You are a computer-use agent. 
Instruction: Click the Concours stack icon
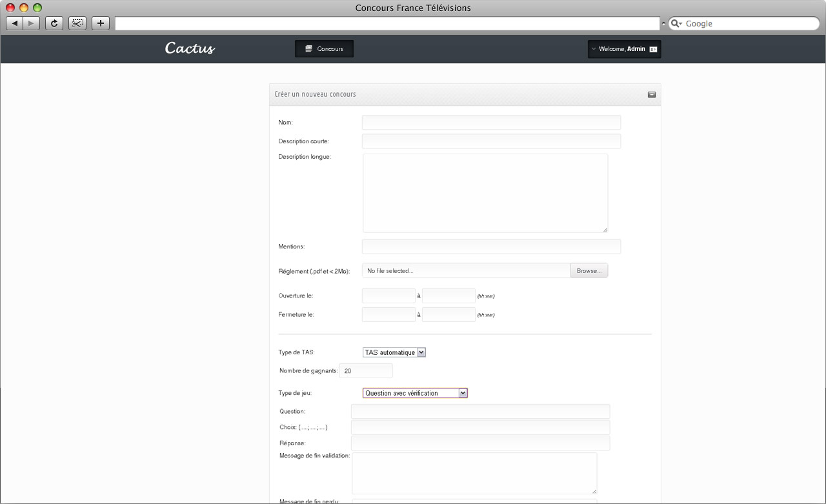(x=308, y=48)
